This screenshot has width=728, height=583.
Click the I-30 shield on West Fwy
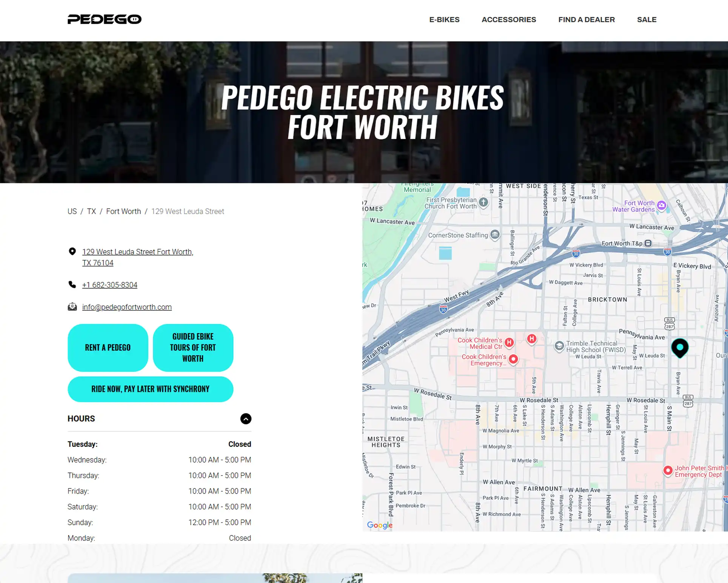(x=443, y=309)
